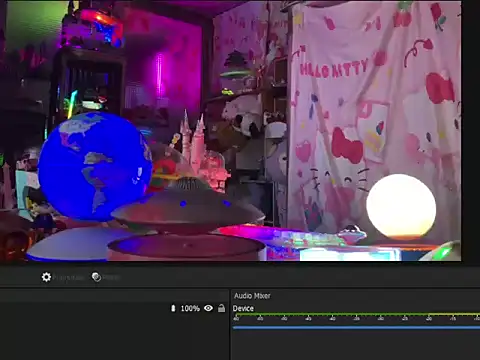Select the Device audio source label
Image resolution: width=480 pixels, height=360 pixels.
243,308
